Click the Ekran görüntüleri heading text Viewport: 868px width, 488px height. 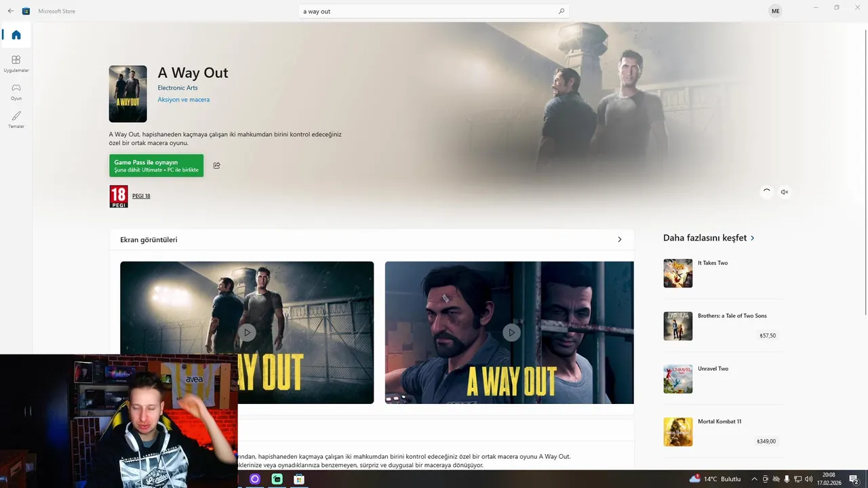coord(149,240)
